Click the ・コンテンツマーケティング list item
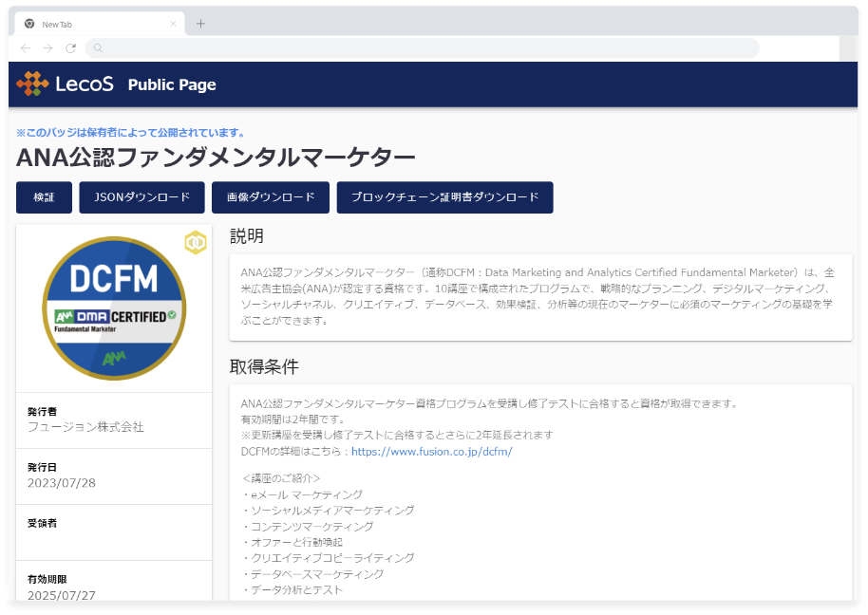The image size is (868, 615). pyautogui.click(x=308, y=526)
